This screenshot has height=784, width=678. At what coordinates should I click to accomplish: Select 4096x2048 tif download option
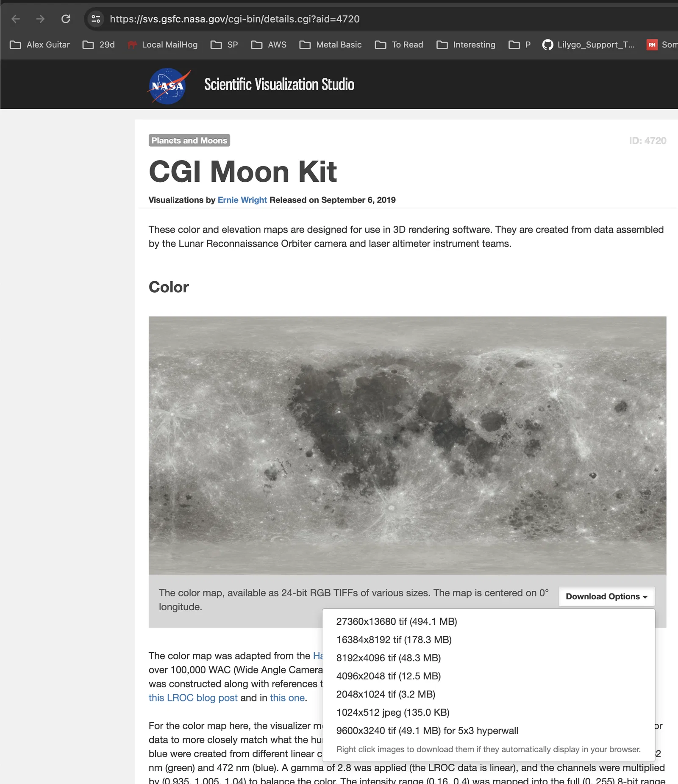pyautogui.click(x=389, y=676)
